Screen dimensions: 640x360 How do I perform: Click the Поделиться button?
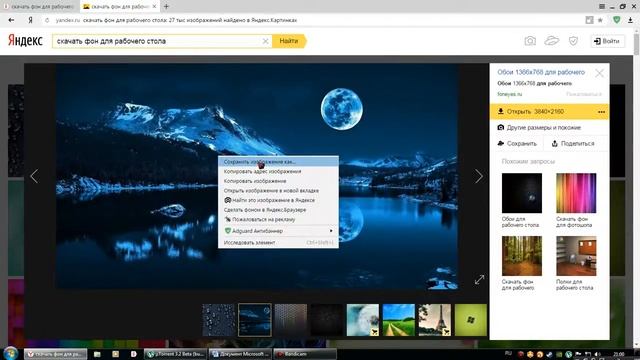pyautogui.click(x=573, y=143)
